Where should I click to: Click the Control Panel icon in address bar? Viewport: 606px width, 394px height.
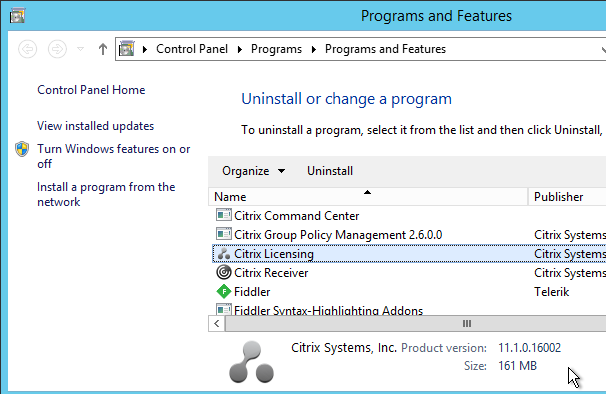pos(126,49)
